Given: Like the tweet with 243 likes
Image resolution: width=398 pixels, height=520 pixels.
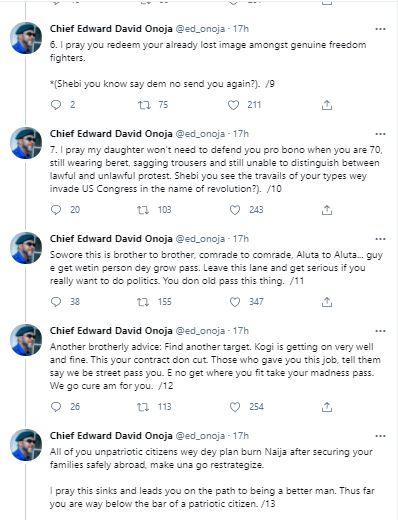Looking at the screenshot, I should pos(235,210).
